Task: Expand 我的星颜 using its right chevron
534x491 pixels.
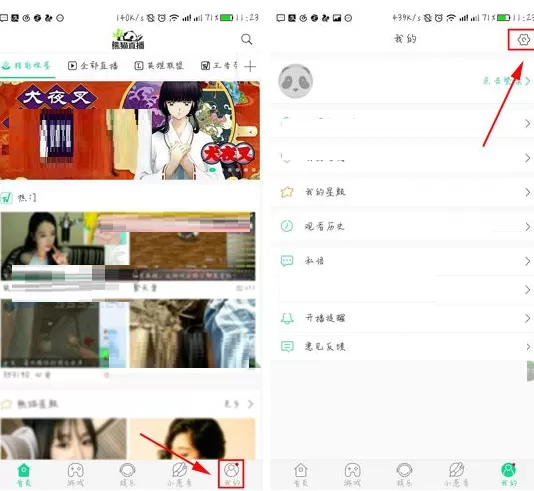Action: (528, 192)
